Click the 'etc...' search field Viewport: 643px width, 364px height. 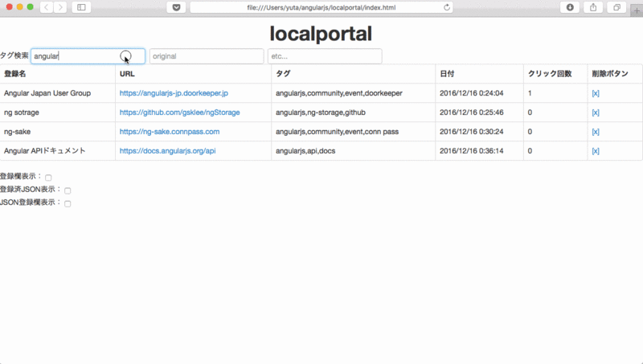coord(325,56)
